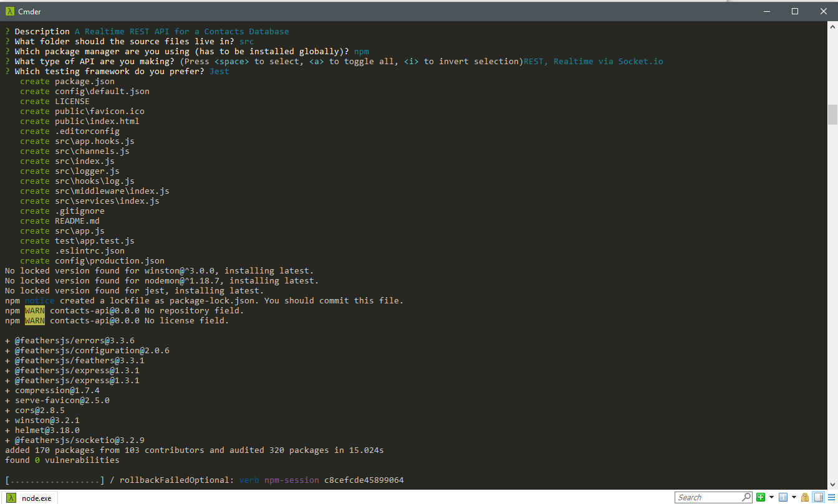This screenshot has width=838, height=504.
Task: Click the blue 'notice' word in npm line
Action: tap(40, 301)
